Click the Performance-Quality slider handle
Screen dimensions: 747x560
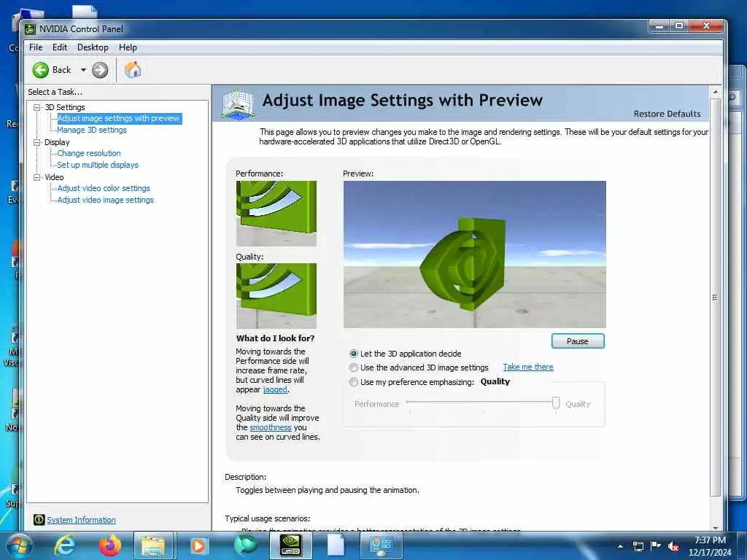pos(555,402)
